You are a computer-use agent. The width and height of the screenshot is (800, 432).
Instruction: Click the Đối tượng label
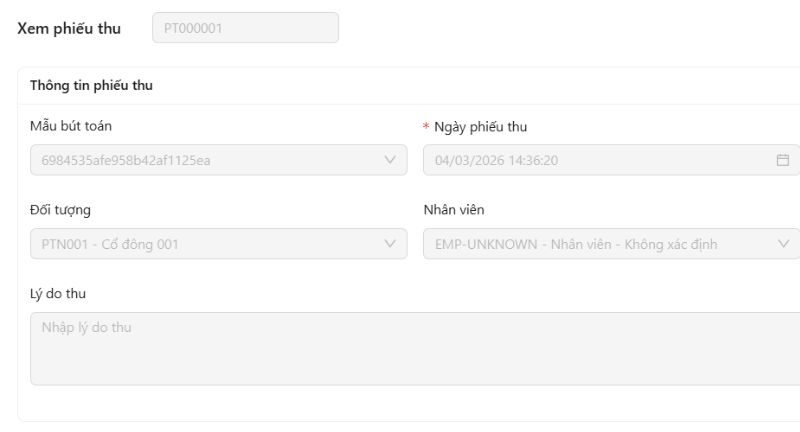pos(61,210)
